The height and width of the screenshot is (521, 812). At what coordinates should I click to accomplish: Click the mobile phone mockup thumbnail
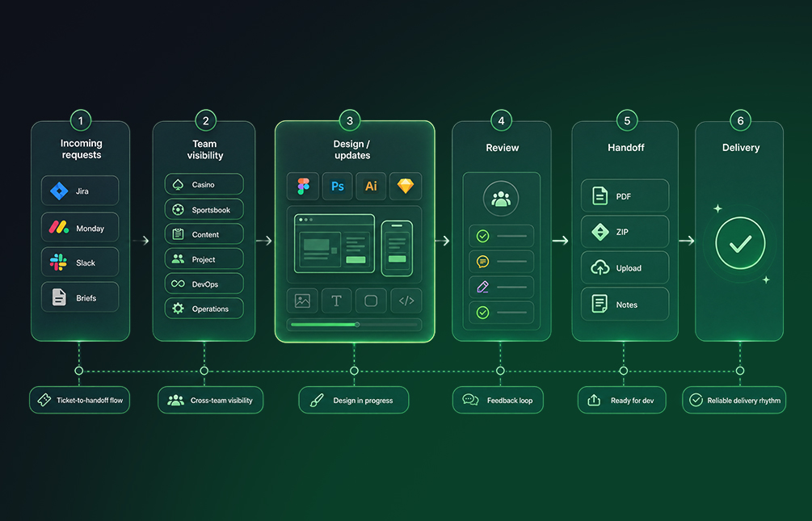(x=397, y=248)
